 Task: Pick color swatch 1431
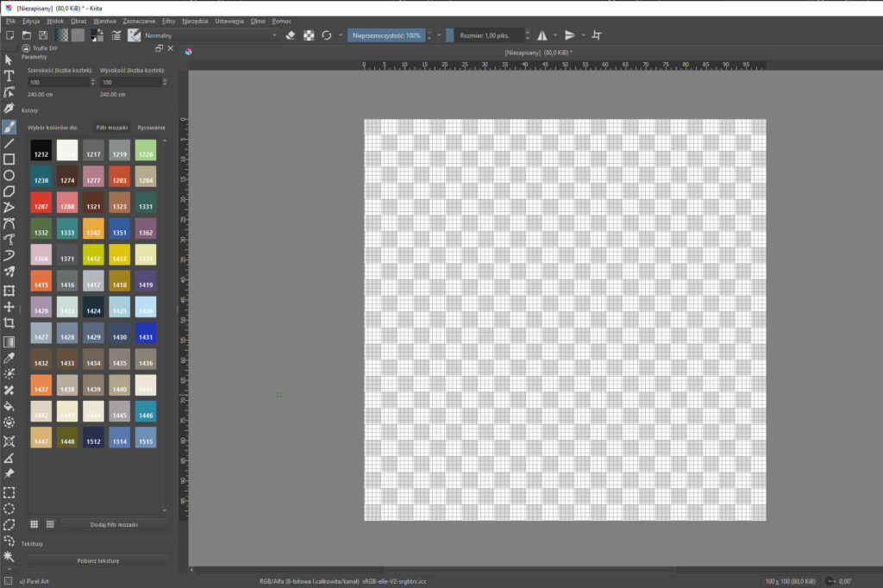tap(146, 332)
